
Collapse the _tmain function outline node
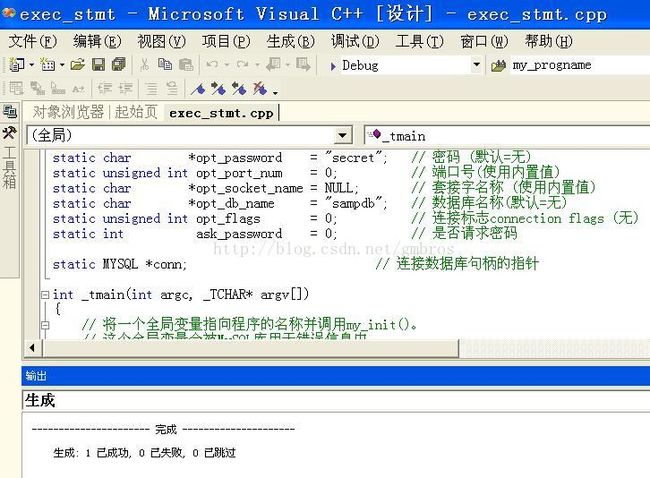click(x=45, y=295)
